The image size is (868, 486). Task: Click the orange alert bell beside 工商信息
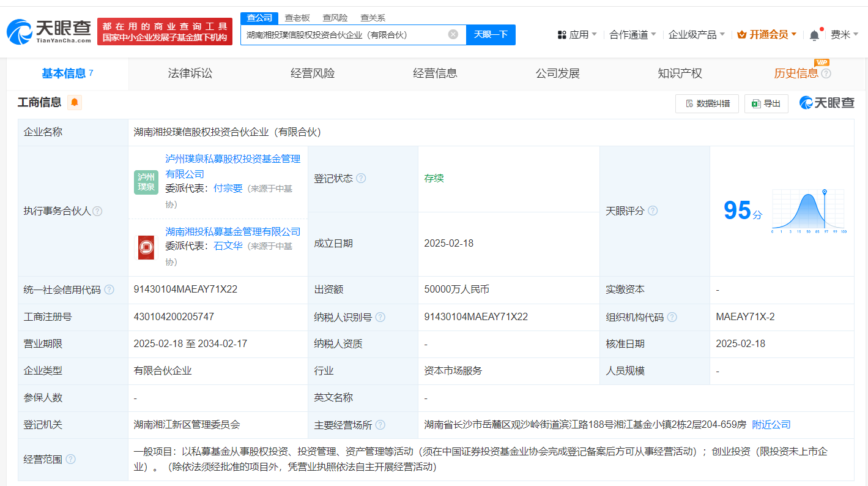click(75, 102)
